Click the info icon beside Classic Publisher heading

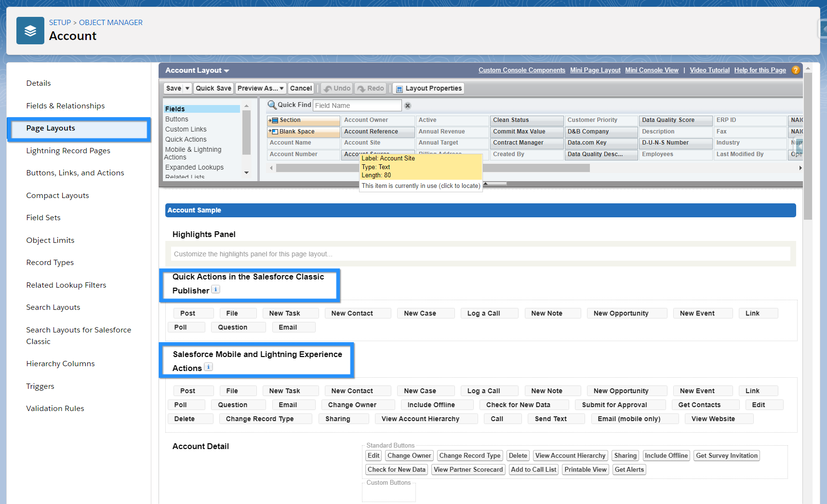[216, 290]
